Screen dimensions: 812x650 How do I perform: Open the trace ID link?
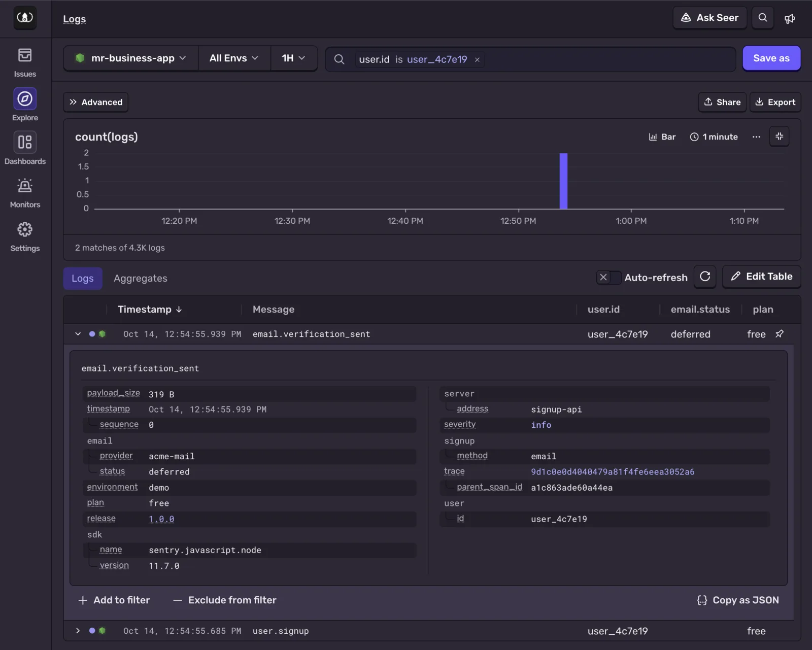tap(613, 472)
